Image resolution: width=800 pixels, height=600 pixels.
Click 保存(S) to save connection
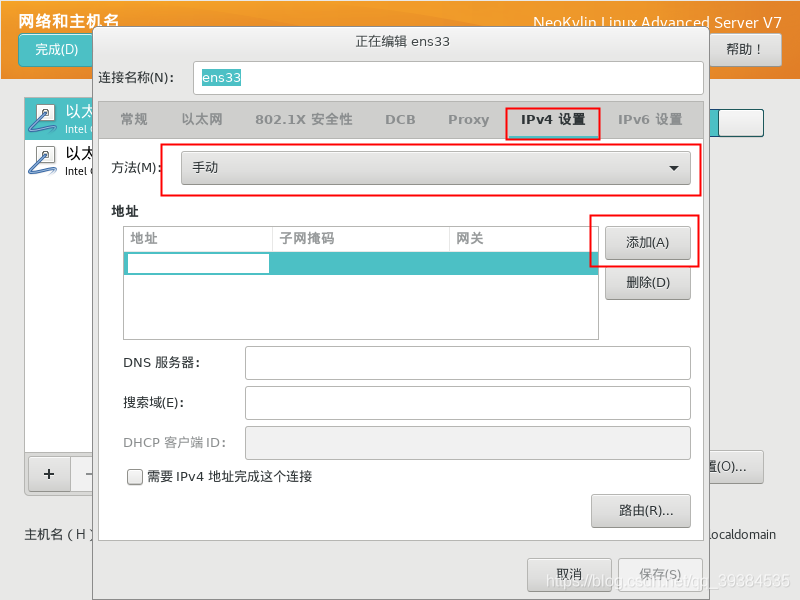coord(660,574)
